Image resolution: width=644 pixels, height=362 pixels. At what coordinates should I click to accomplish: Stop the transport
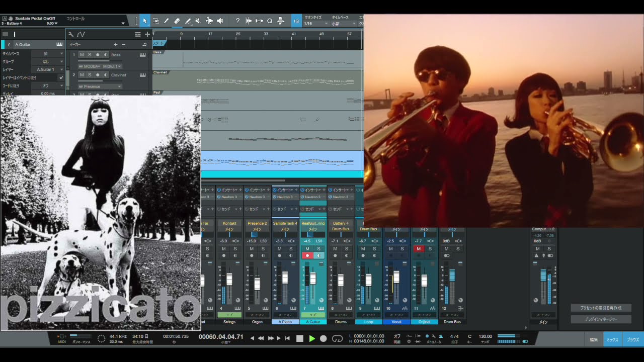(300, 339)
